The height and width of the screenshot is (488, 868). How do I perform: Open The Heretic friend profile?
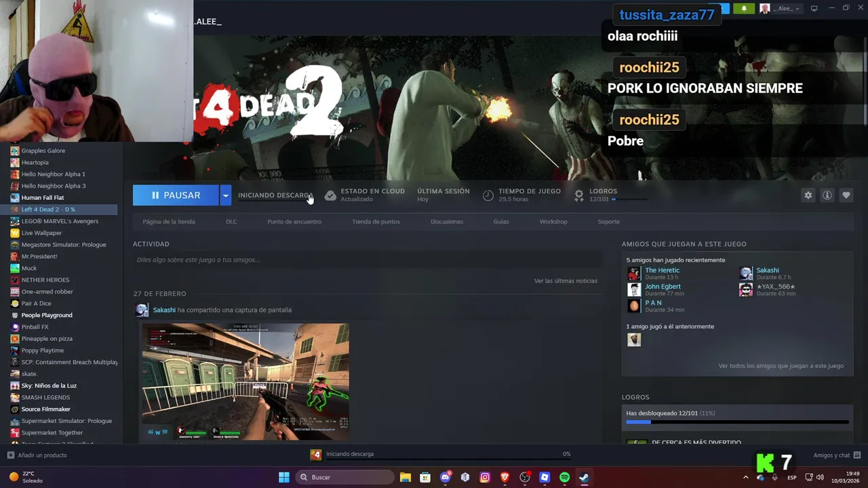point(662,270)
